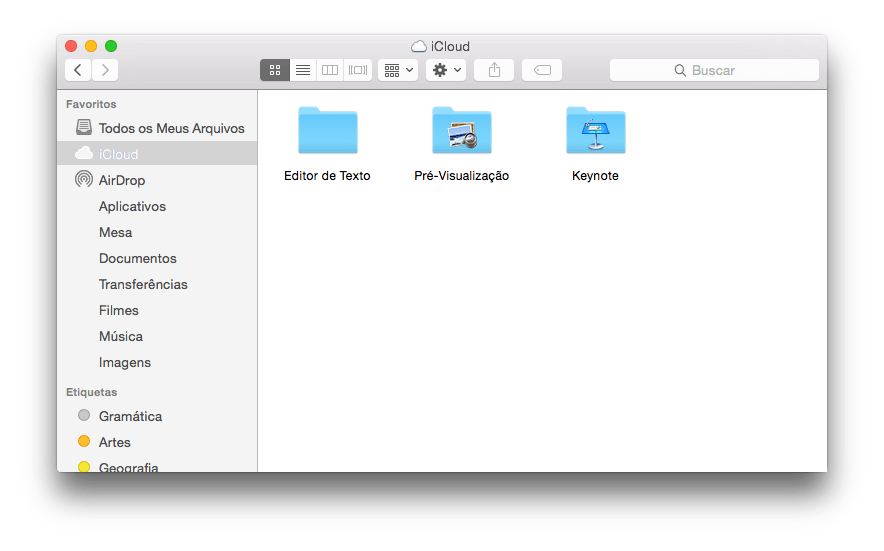Open Aplicativos in the sidebar

pyautogui.click(x=157, y=206)
